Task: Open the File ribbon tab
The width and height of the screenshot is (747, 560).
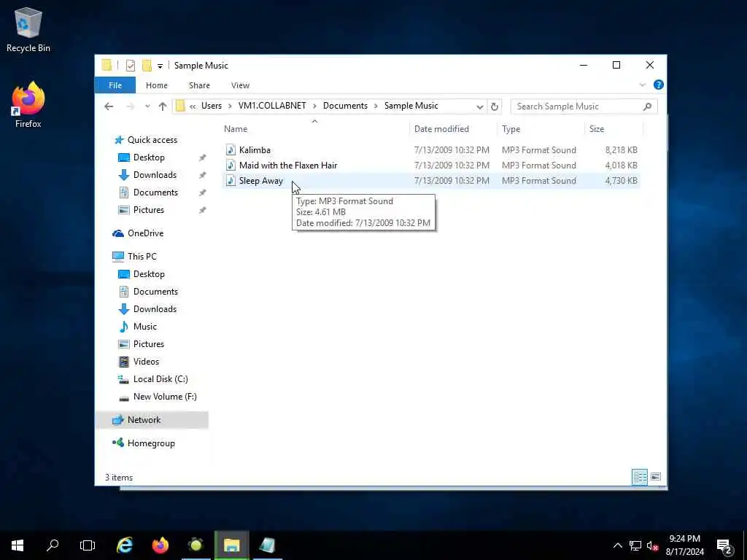Action: (115, 85)
